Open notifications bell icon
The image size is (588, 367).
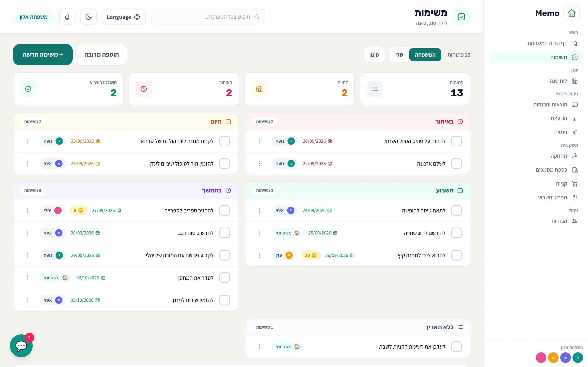point(67,17)
